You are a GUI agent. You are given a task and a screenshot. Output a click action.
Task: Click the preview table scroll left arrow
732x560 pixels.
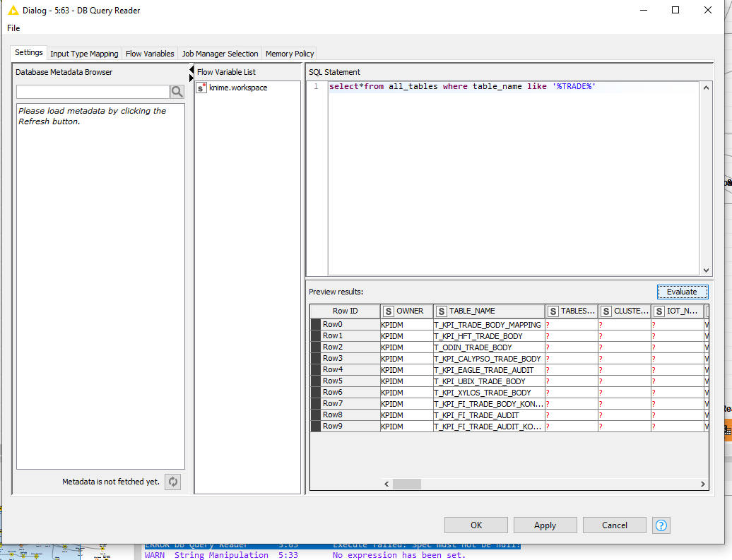pyautogui.click(x=386, y=484)
